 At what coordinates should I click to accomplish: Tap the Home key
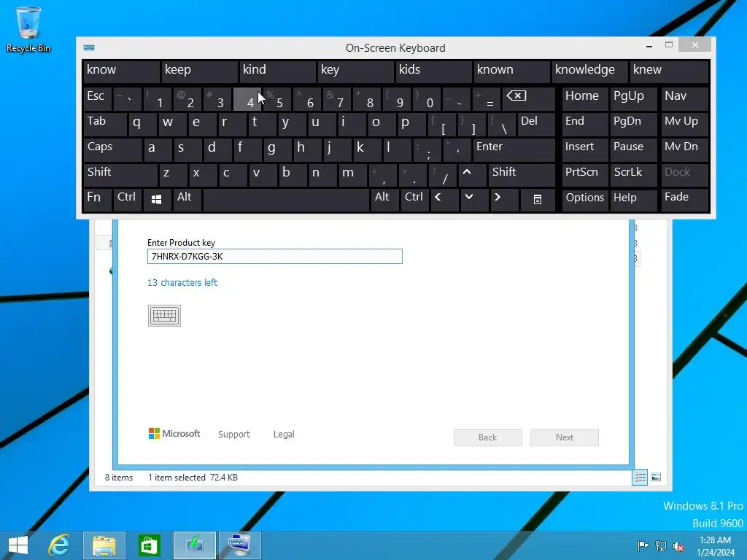(585, 99)
